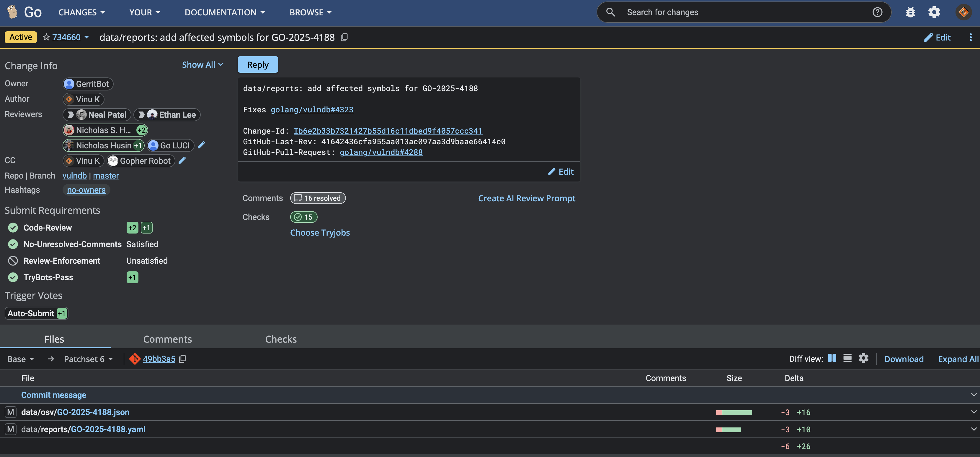Viewport: 980px width, 457px height.
Task: Click the Reply button
Action: point(258,65)
